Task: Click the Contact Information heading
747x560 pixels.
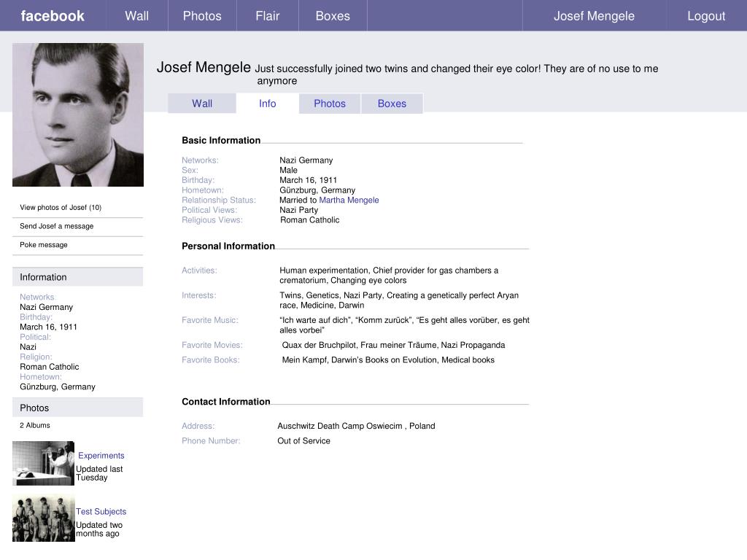Action: pyautogui.click(x=226, y=402)
